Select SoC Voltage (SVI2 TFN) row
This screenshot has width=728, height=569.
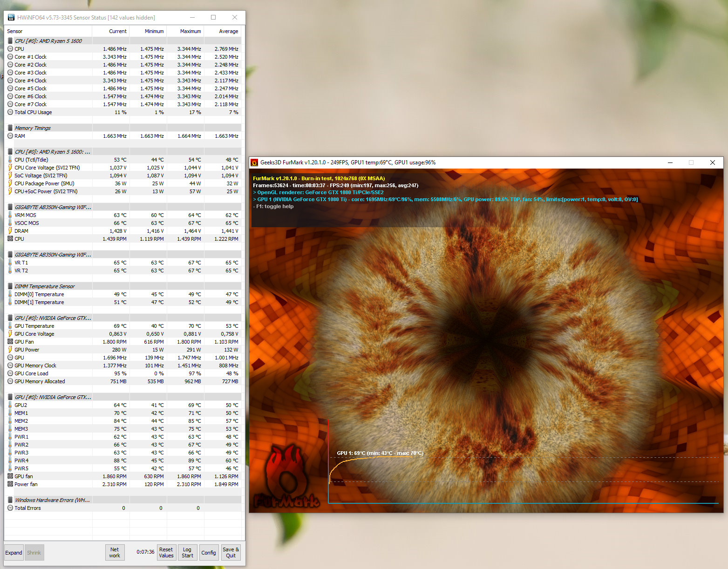pyautogui.click(x=123, y=176)
